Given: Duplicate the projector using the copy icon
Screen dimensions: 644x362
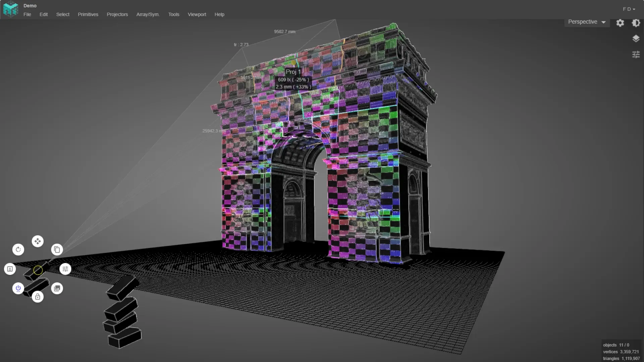Looking at the screenshot, I should click(57, 249).
